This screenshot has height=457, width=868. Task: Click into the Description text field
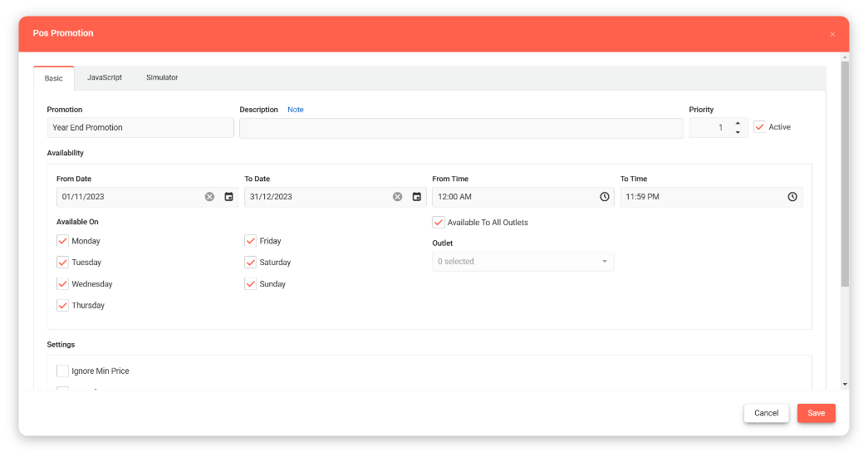pos(461,128)
